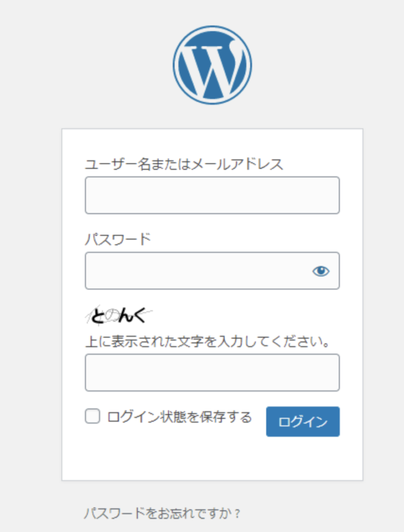Click the ログイン状態を保存する label text
Viewport: 404px width, 532px height.
click(x=179, y=417)
